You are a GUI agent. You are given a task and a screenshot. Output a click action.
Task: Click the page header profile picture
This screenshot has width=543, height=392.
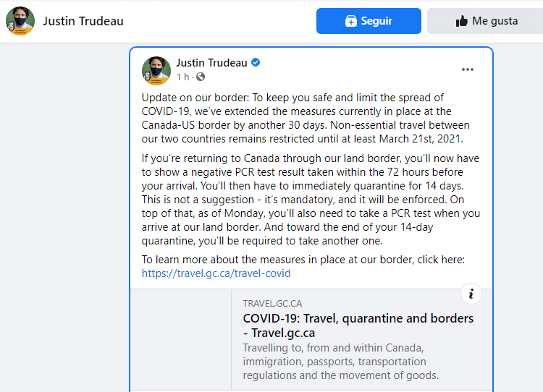[x=20, y=21]
